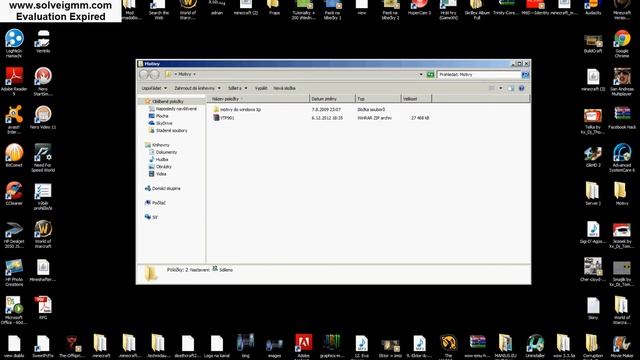Click the Nová složka toolbar button
Screen dimensions: 640x360
tap(284, 88)
